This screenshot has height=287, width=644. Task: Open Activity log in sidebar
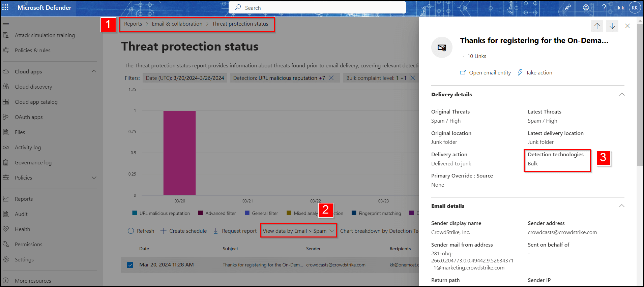tap(28, 147)
